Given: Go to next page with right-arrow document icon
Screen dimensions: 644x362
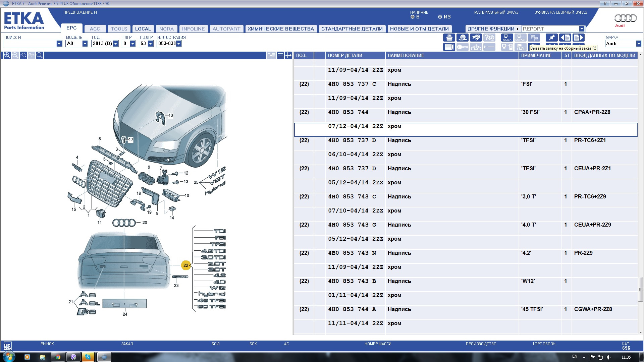Looking at the screenshot, I should pos(579,38).
